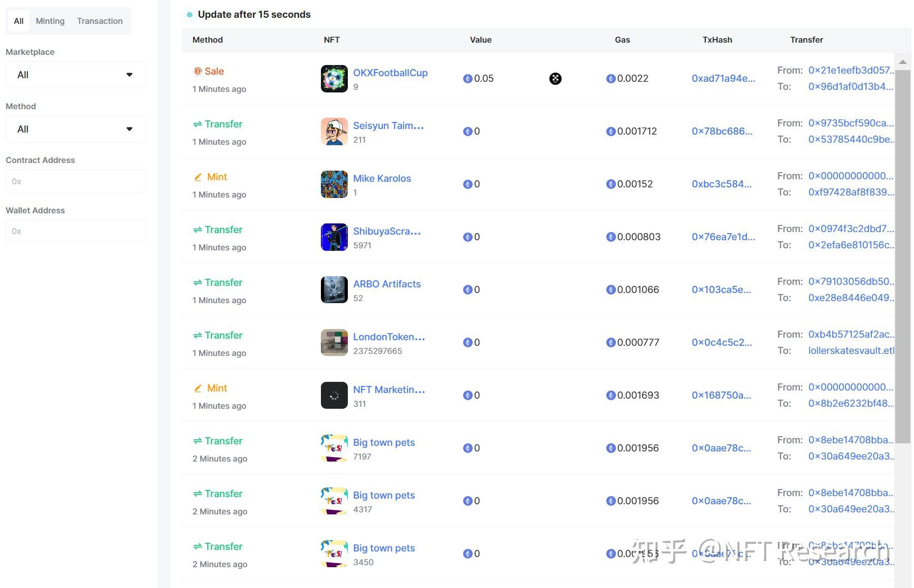914x588 pixels.
Task: Click the OKX marketplace icon in Sale row
Action: [555, 79]
